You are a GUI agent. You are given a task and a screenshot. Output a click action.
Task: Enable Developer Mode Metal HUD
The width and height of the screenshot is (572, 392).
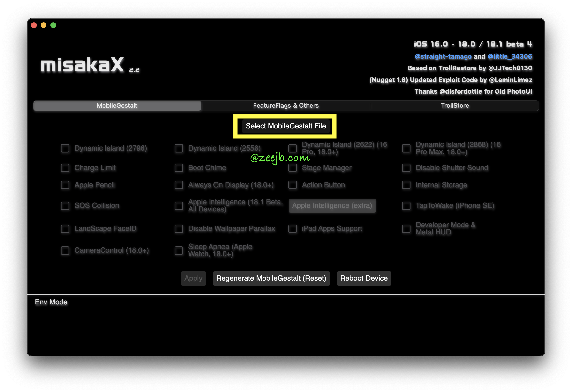pyautogui.click(x=406, y=228)
